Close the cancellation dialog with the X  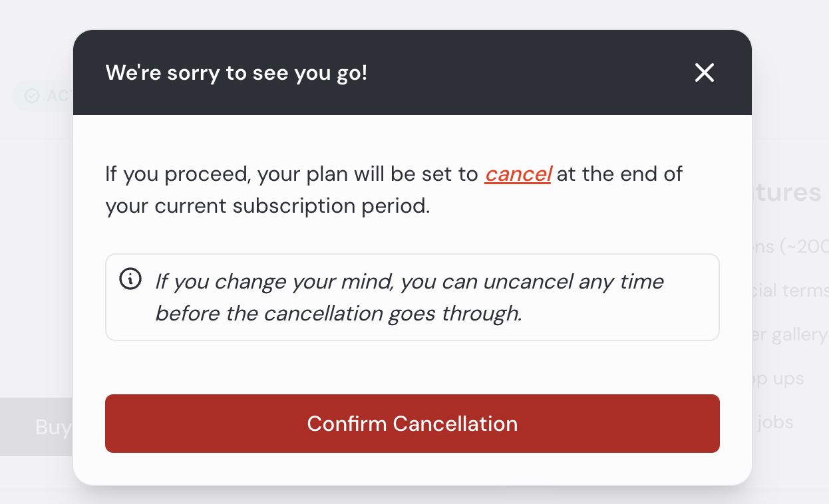pyautogui.click(x=704, y=72)
